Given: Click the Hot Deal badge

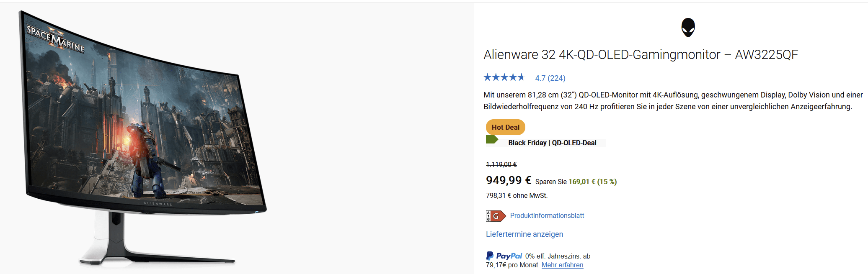Looking at the screenshot, I should pyautogui.click(x=505, y=127).
